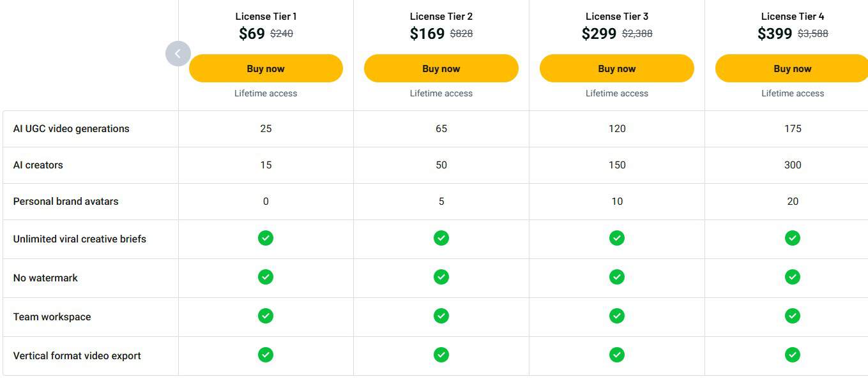Click Buy now for License Tier 4

(792, 68)
